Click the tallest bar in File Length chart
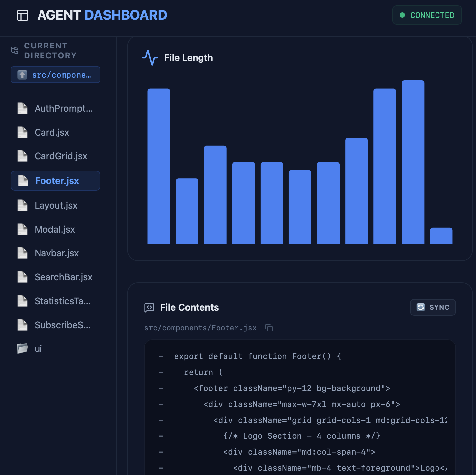 [413, 162]
